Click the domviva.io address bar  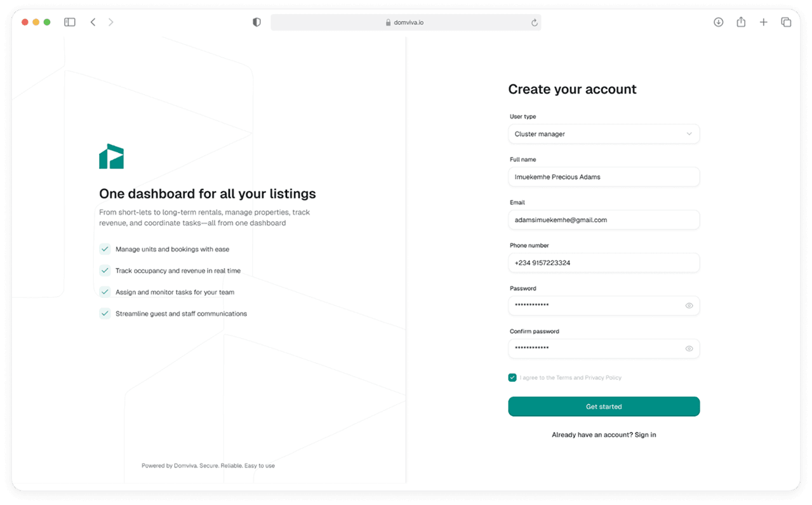[x=405, y=22]
